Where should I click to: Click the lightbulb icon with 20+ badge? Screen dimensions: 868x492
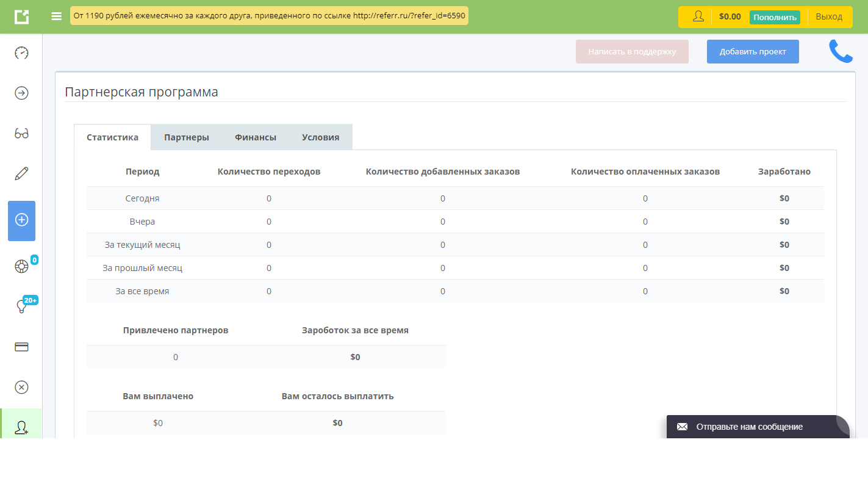tap(21, 305)
